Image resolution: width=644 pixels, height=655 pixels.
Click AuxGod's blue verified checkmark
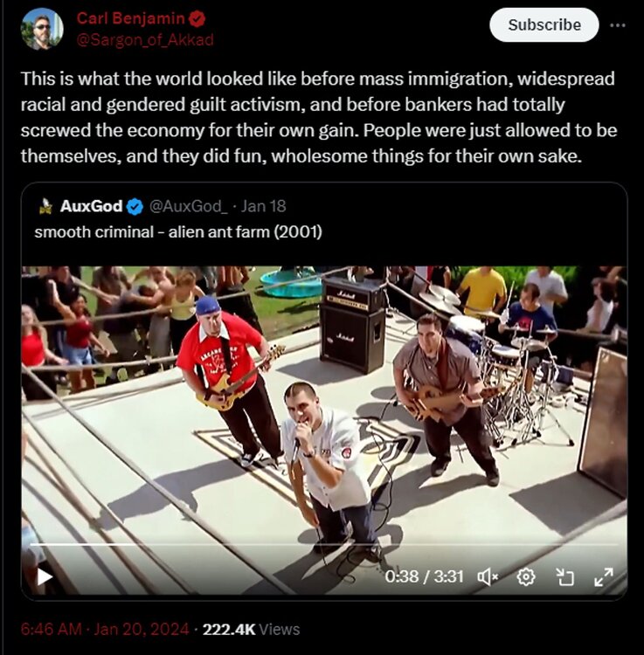coord(135,207)
